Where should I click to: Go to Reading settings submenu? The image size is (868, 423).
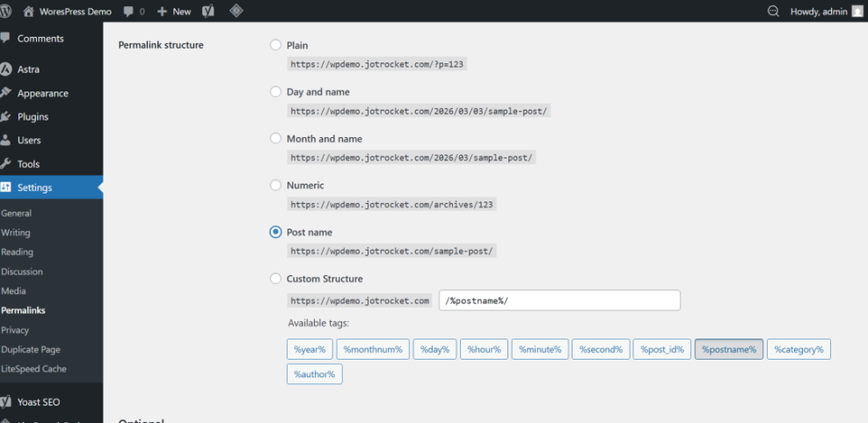18,252
